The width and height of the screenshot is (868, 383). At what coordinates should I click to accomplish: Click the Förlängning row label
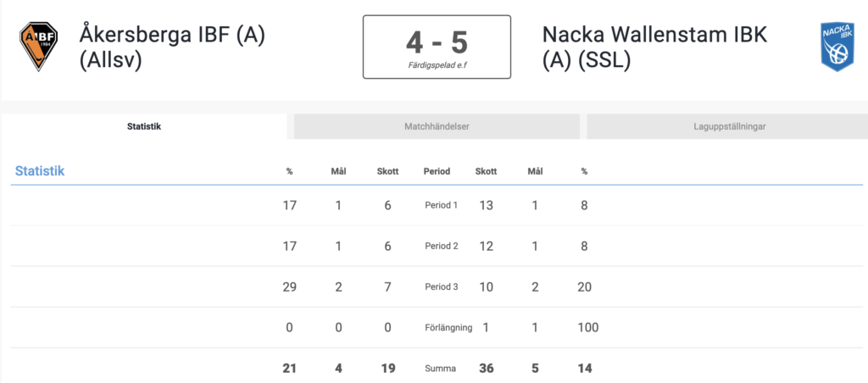tap(448, 328)
